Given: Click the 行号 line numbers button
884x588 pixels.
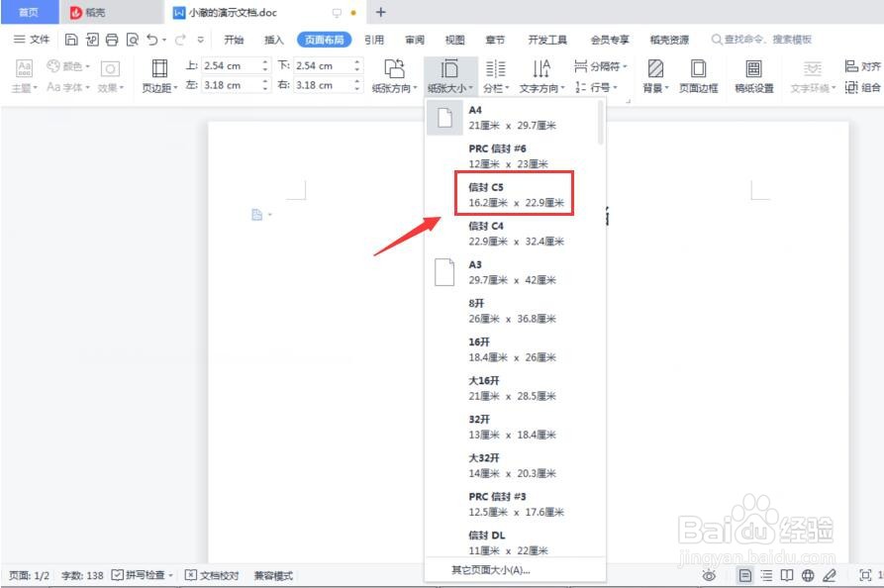Looking at the screenshot, I should point(597,87).
